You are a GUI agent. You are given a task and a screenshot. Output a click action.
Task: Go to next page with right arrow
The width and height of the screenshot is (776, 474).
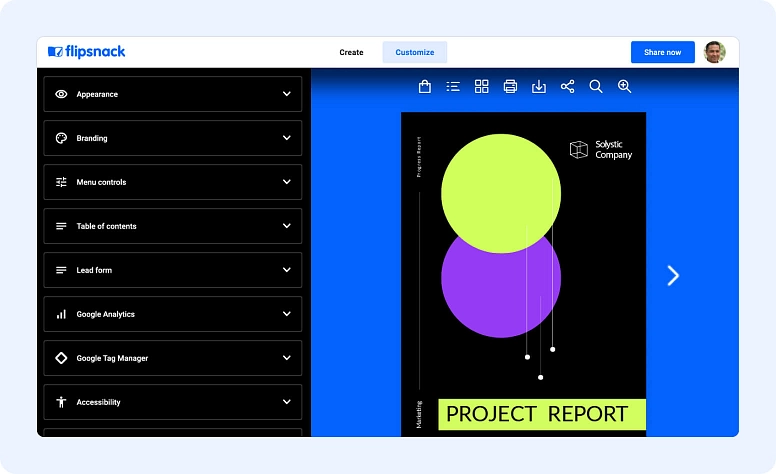[x=673, y=276]
